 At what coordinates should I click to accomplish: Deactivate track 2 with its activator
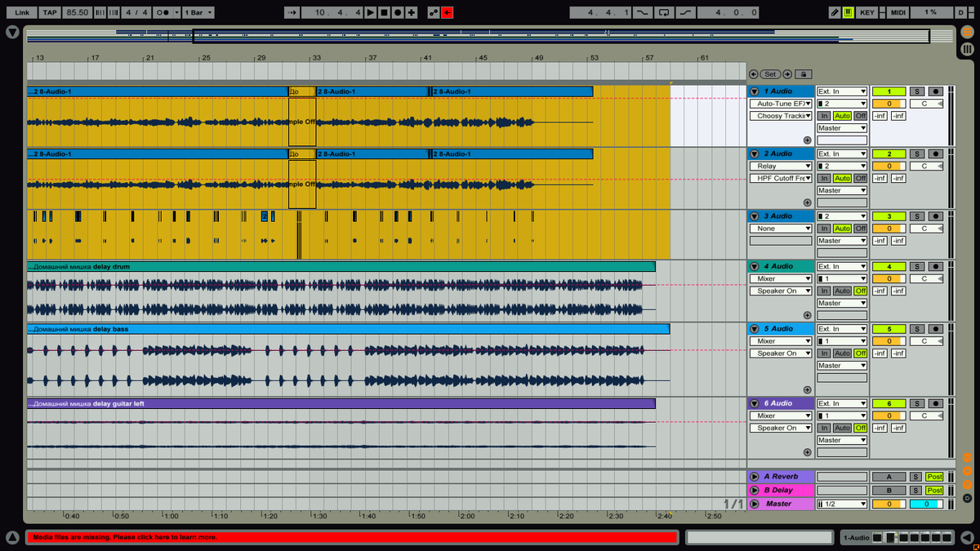[889, 153]
